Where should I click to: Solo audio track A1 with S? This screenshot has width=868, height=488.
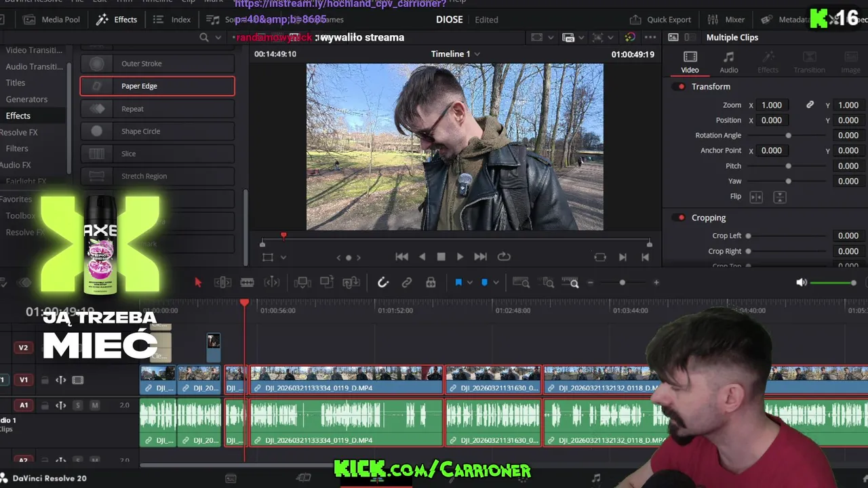(77, 405)
